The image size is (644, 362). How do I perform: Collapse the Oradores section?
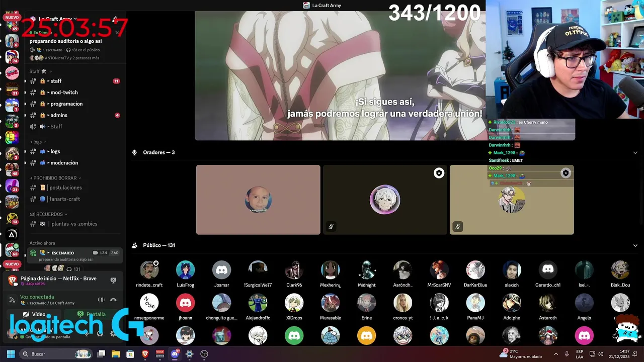pos(635,152)
